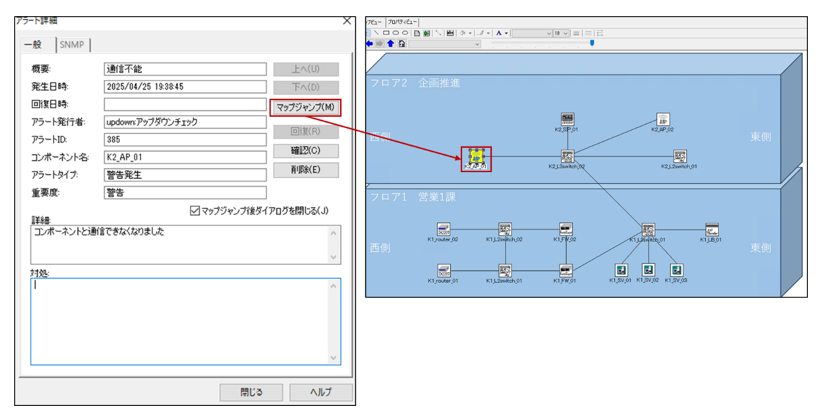The height and width of the screenshot is (414, 822).
Task: Select the K2_AP_02 access point icon
Action: (663, 120)
